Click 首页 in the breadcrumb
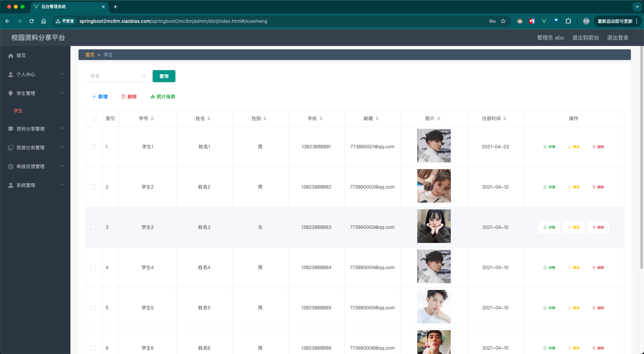Screen dimensions: 644x354 [x=90, y=55]
